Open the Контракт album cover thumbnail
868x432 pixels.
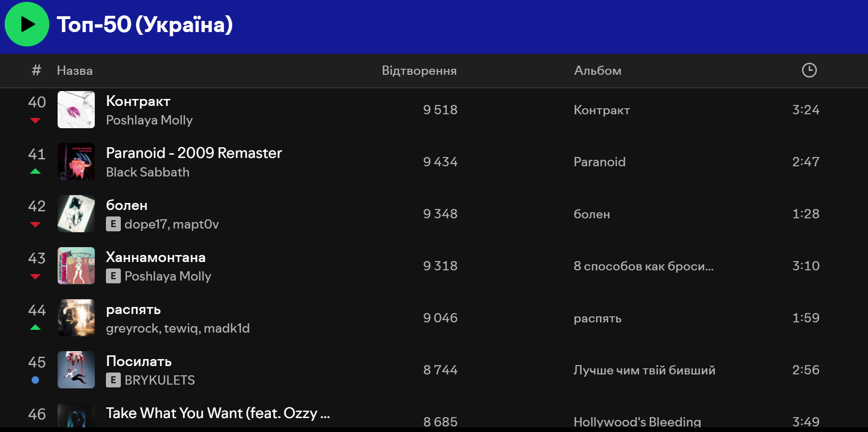(x=76, y=110)
